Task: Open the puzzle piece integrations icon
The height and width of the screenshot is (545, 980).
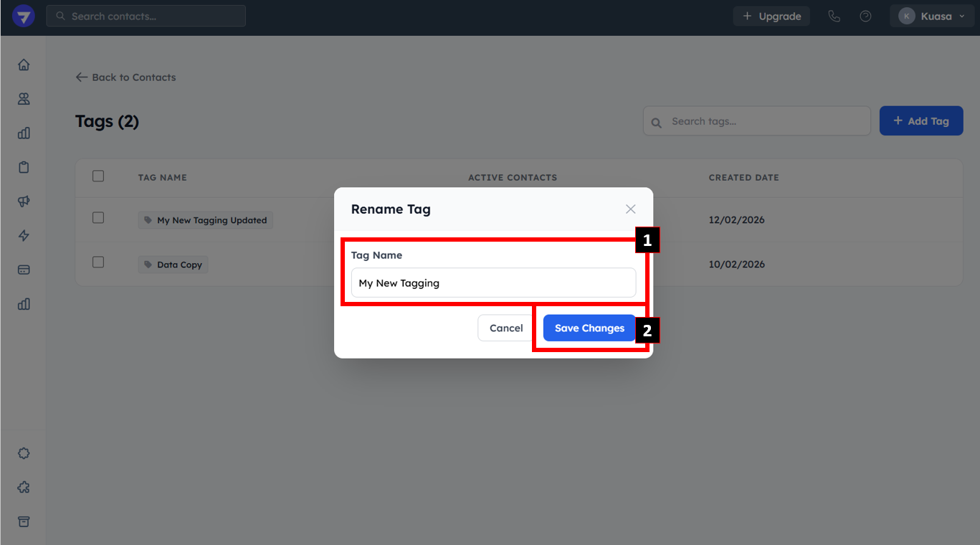Action: tap(24, 488)
